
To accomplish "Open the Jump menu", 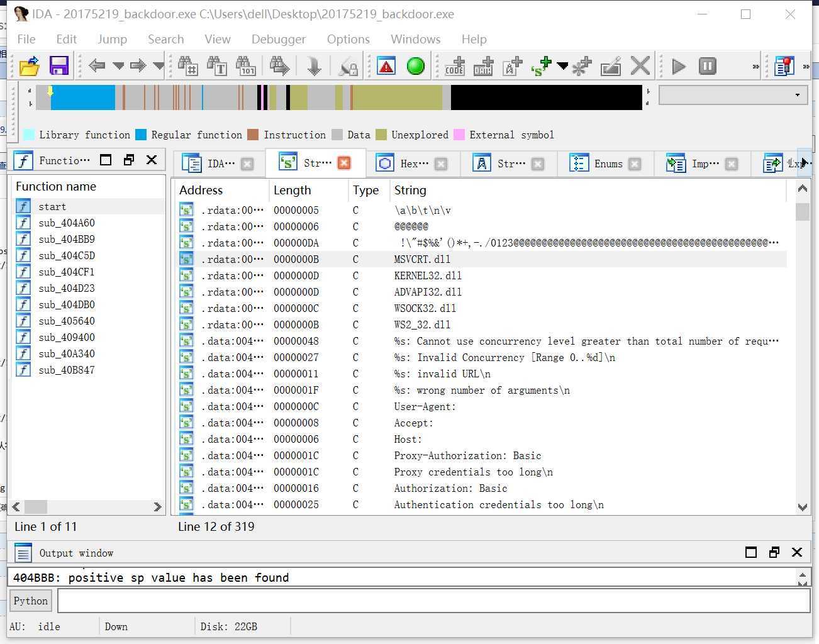I will [112, 39].
